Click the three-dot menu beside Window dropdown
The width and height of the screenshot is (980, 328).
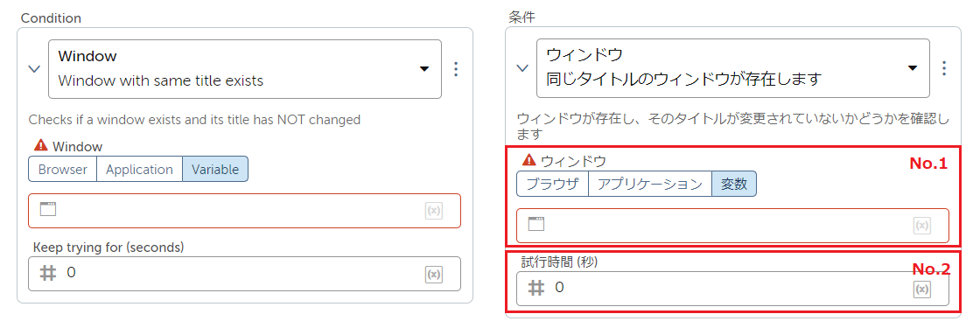pyautogui.click(x=456, y=69)
